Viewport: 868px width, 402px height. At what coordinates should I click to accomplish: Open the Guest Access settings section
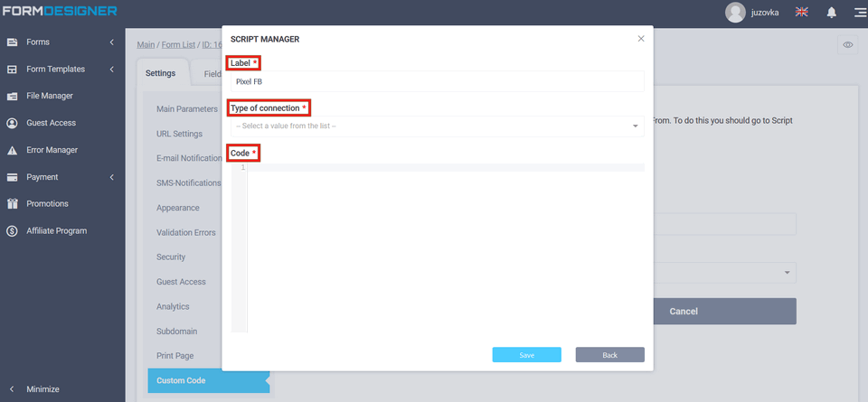coord(181,282)
